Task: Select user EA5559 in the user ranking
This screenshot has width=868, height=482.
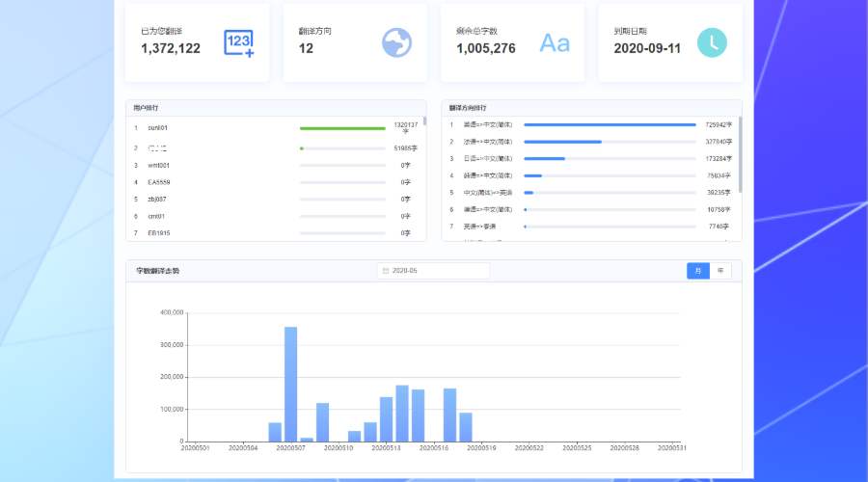Action: point(159,182)
